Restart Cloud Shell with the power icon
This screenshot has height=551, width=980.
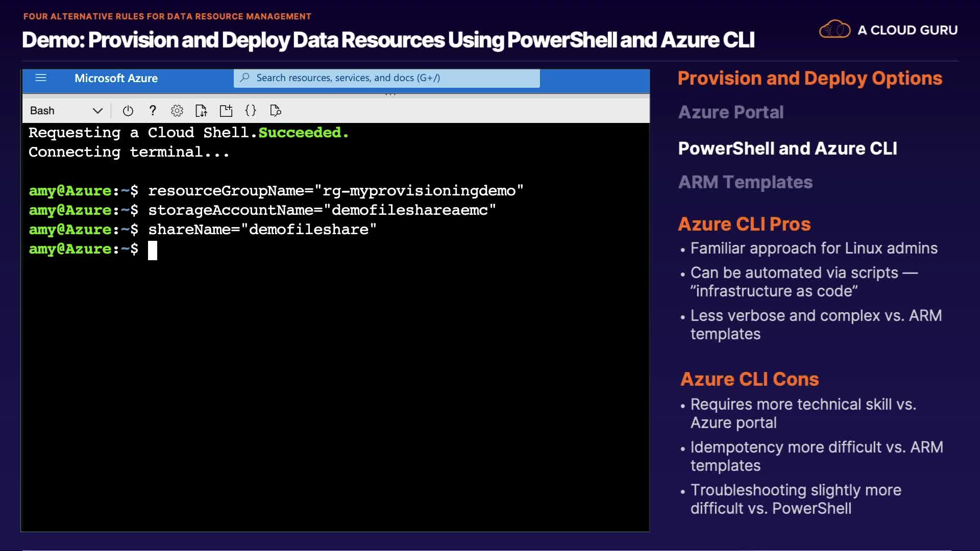[x=128, y=111]
